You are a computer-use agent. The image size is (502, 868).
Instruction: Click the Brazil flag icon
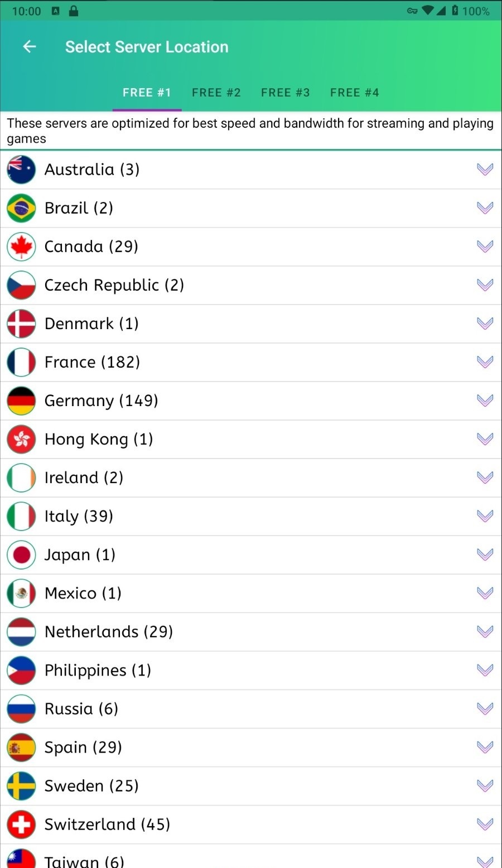pos(21,208)
